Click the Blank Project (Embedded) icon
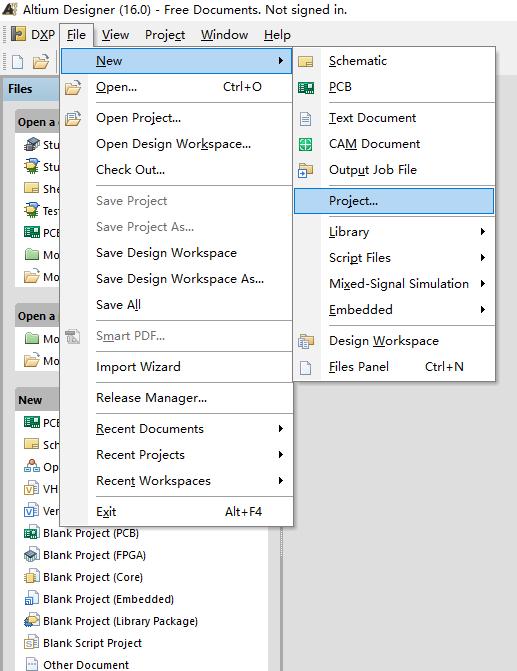517x671 pixels. 32,599
